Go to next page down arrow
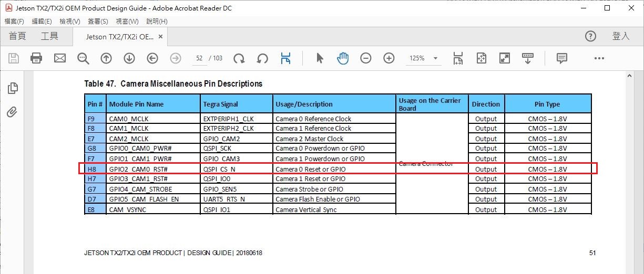This screenshot has width=644, height=274. pyautogui.click(x=129, y=58)
